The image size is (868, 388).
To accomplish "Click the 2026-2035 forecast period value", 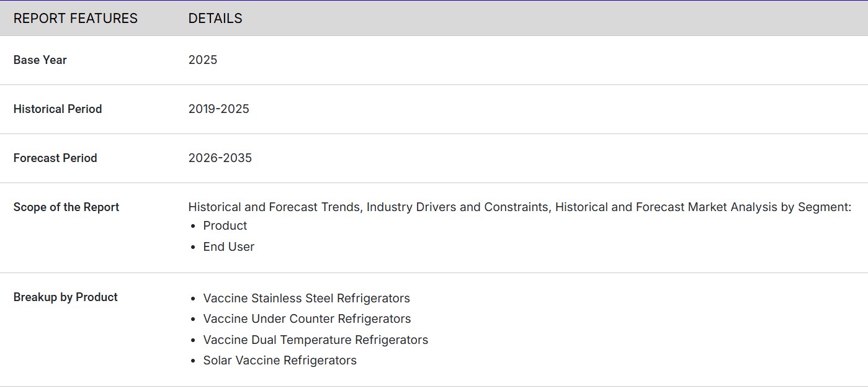I will (x=220, y=158).
